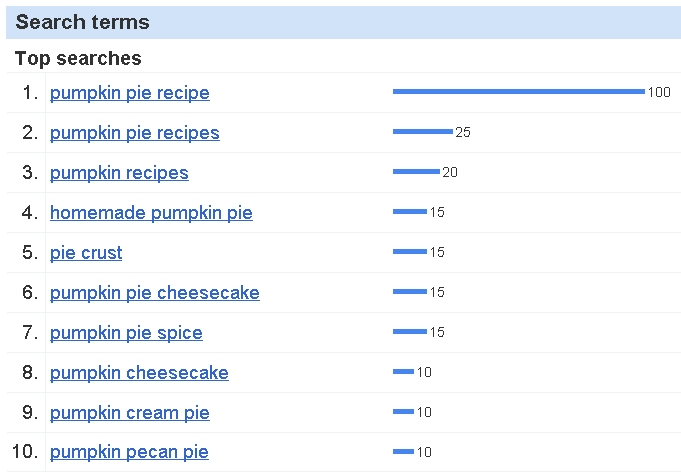Click the 'Search terms' header bar
Screen dimensions: 681x473
(x=342, y=22)
